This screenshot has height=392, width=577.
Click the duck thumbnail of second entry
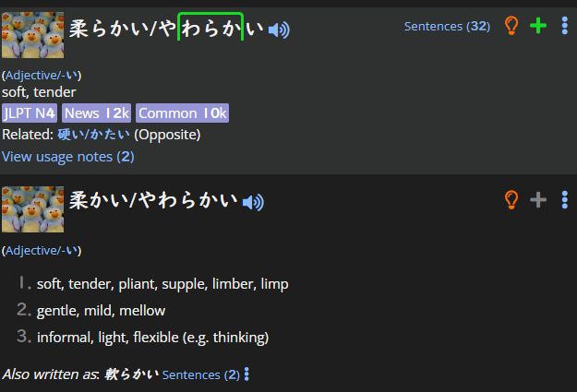pos(32,209)
